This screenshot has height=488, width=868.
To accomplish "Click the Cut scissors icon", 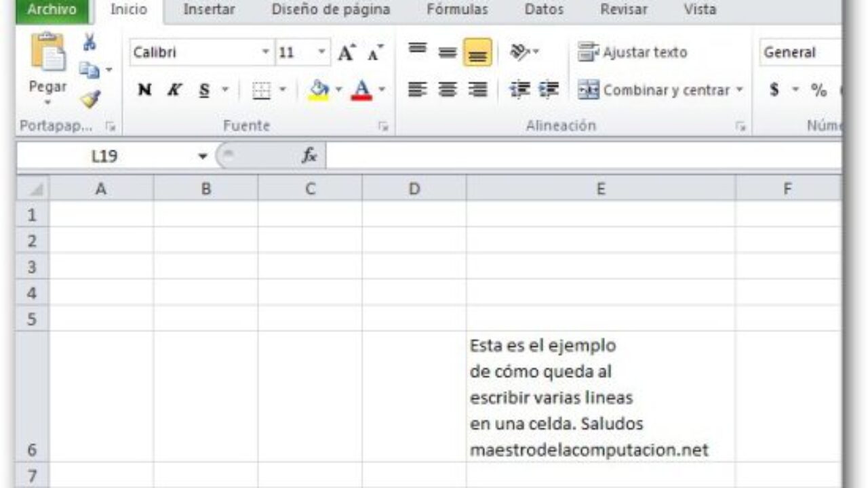I will 90,43.
